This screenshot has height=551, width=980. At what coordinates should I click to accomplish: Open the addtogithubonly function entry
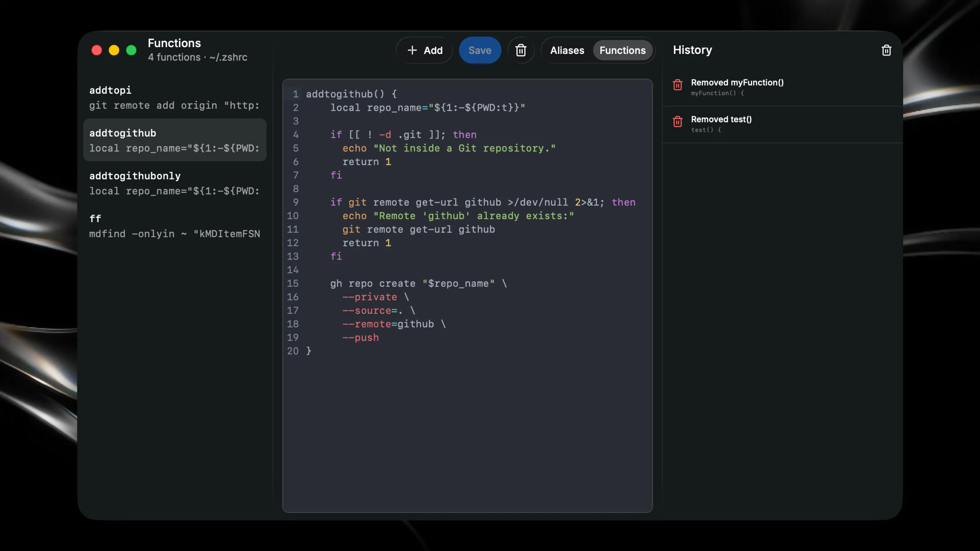tap(175, 183)
